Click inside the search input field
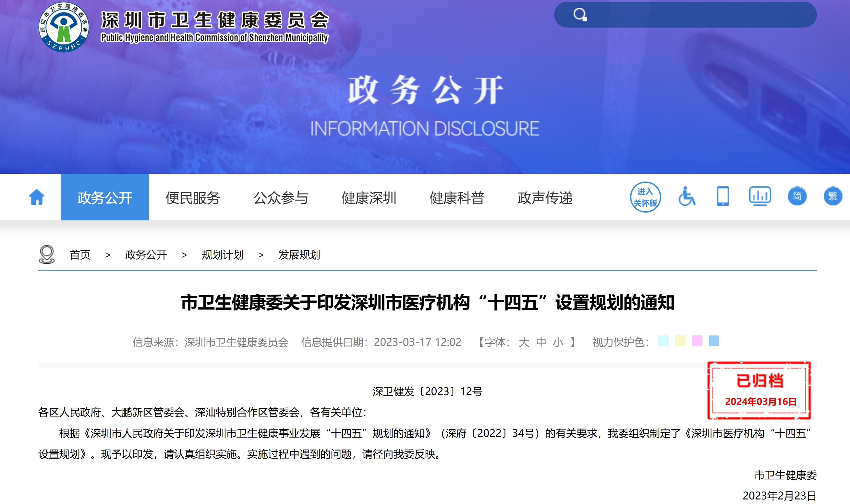 pos(685,15)
